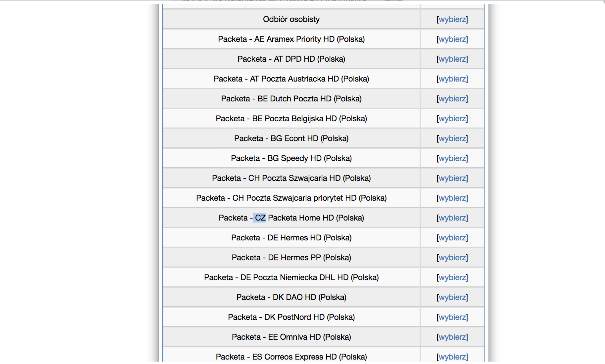
Task: Choose wybierz for Packeta AT DPD HD
Action: click(x=452, y=59)
